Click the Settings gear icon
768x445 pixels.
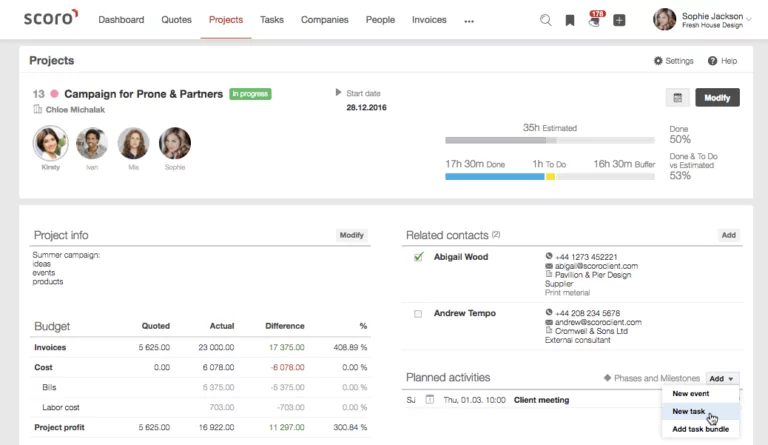[x=658, y=61]
